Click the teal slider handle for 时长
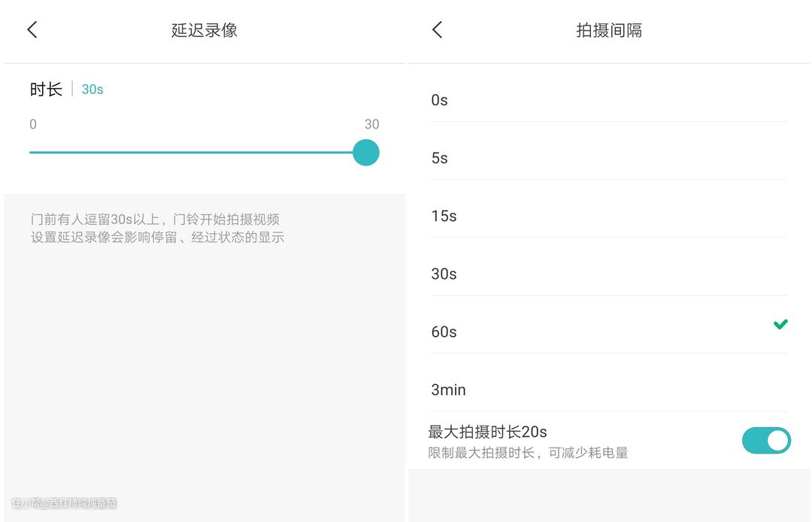The image size is (812, 522). coord(366,153)
